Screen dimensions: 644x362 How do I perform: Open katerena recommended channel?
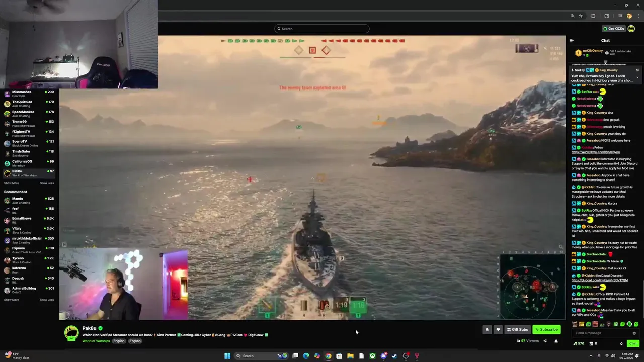(x=29, y=270)
